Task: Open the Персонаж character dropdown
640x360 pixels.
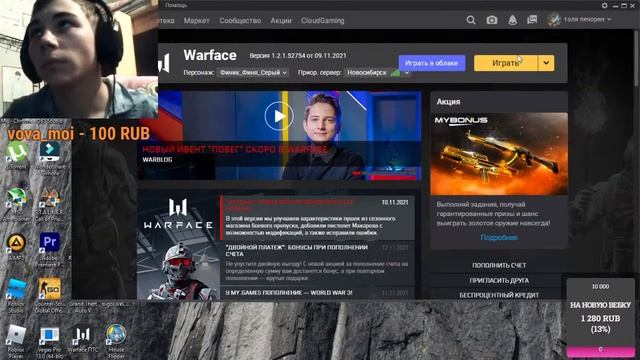Action: coord(253,72)
